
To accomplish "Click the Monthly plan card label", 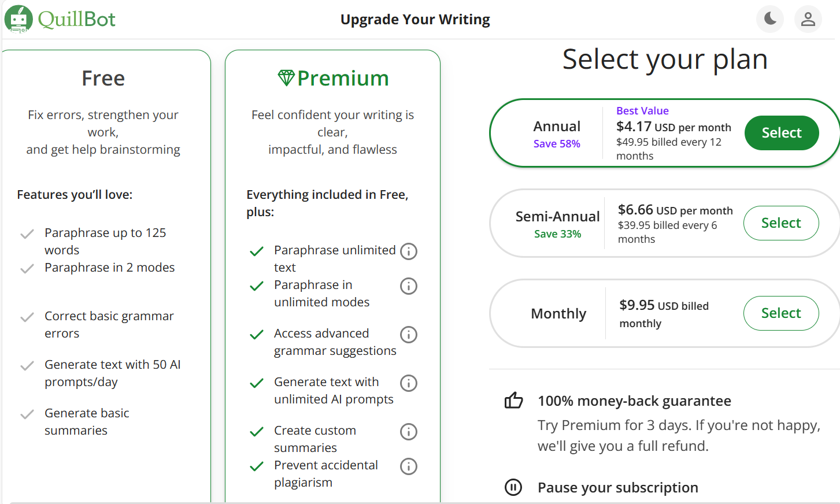I will coord(558,313).
